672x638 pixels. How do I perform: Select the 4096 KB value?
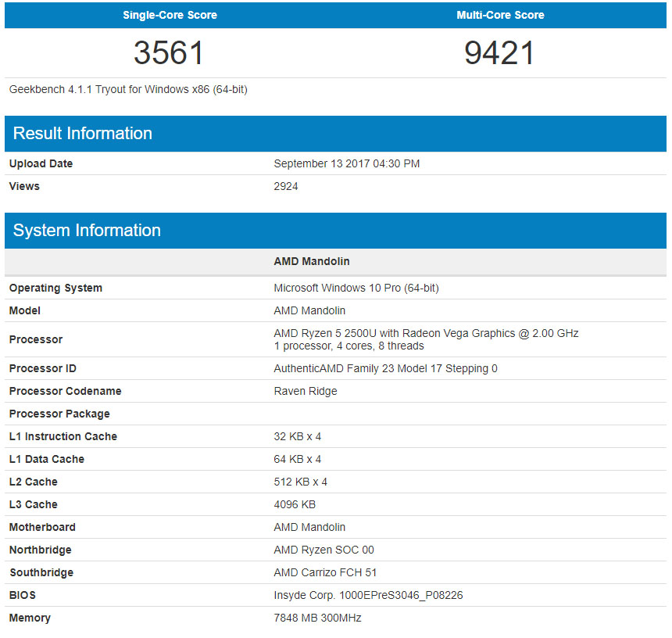coord(295,504)
